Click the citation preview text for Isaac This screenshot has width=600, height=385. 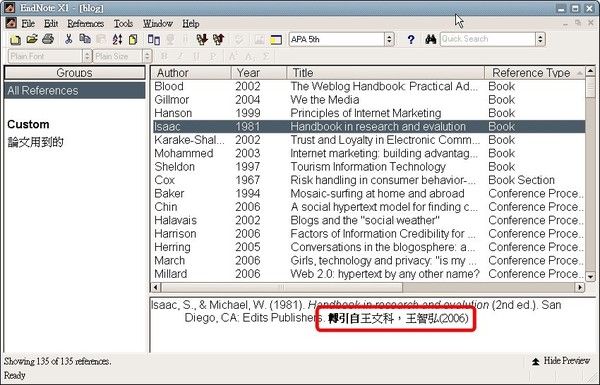point(356,311)
